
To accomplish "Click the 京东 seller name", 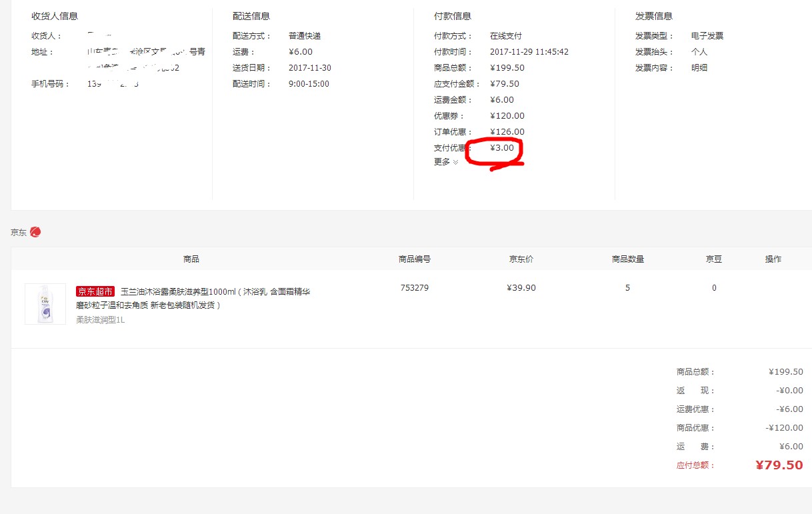I will (x=19, y=232).
